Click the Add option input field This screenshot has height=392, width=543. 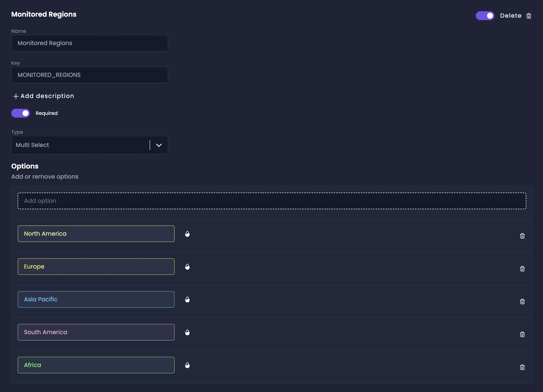272,201
